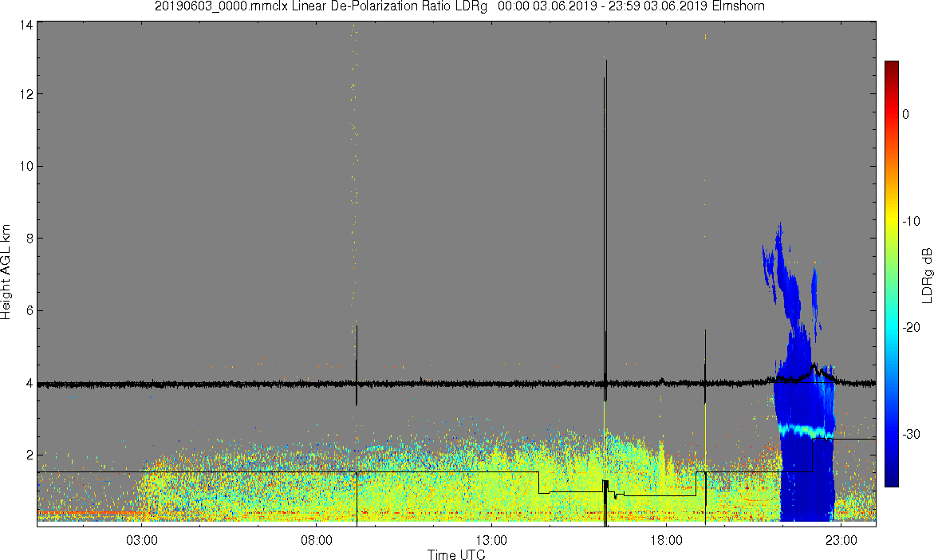Click the '-20' colorbar tick value

[912, 327]
